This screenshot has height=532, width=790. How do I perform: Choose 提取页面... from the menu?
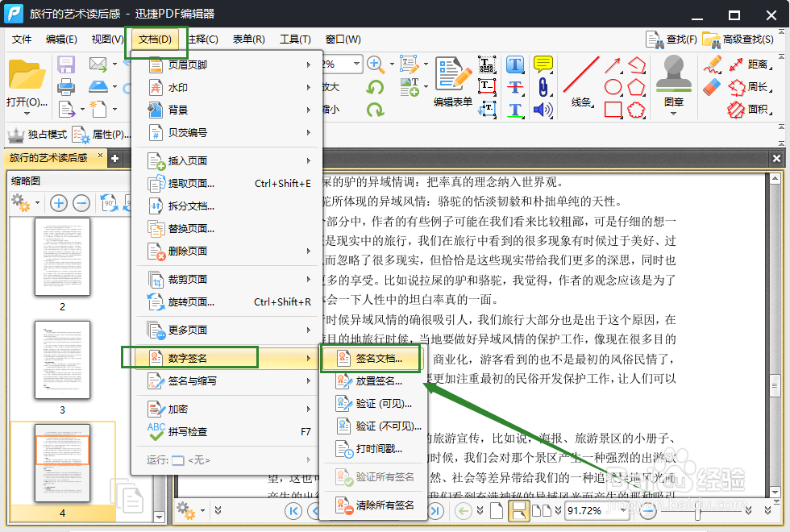(x=227, y=184)
